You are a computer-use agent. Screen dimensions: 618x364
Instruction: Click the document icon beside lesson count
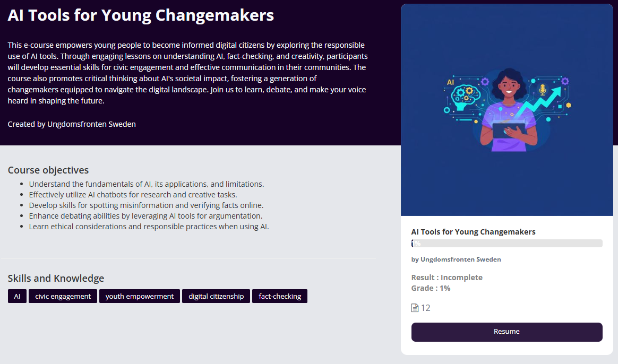coord(415,308)
